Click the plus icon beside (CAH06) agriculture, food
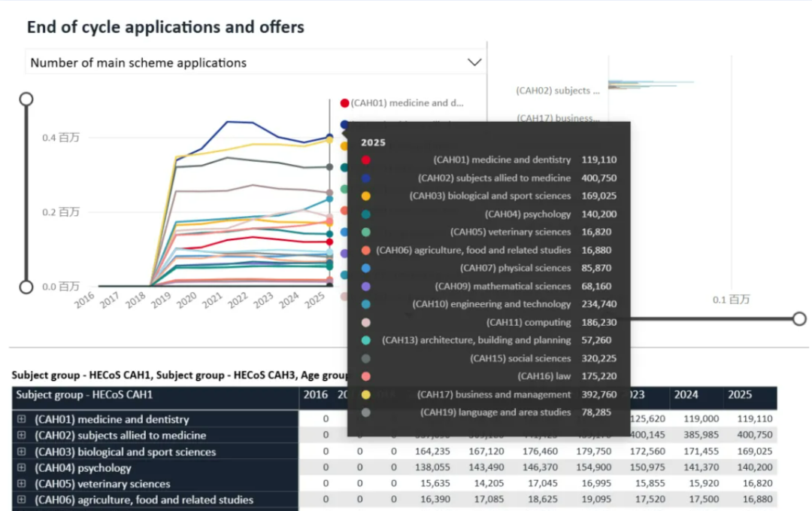The height and width of the screenshot is (511, 812). (x=22, y=500)
